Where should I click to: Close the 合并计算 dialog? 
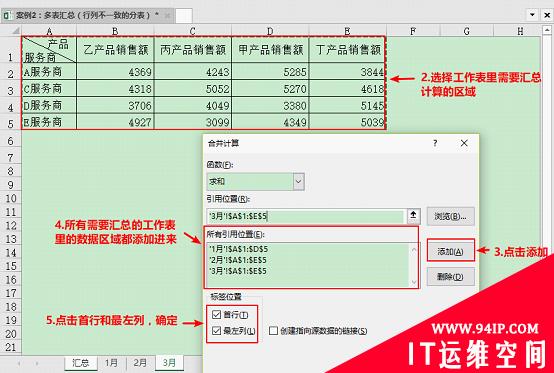click(x=464, y=143)
